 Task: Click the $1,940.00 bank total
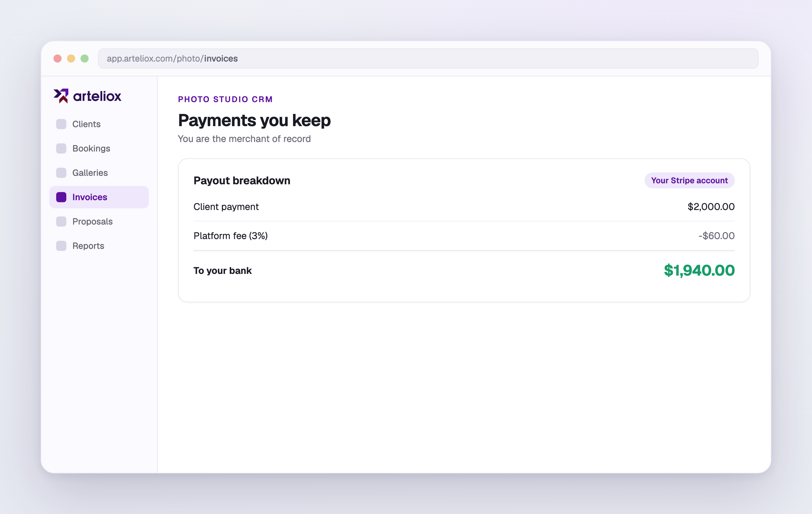[699, 270]
